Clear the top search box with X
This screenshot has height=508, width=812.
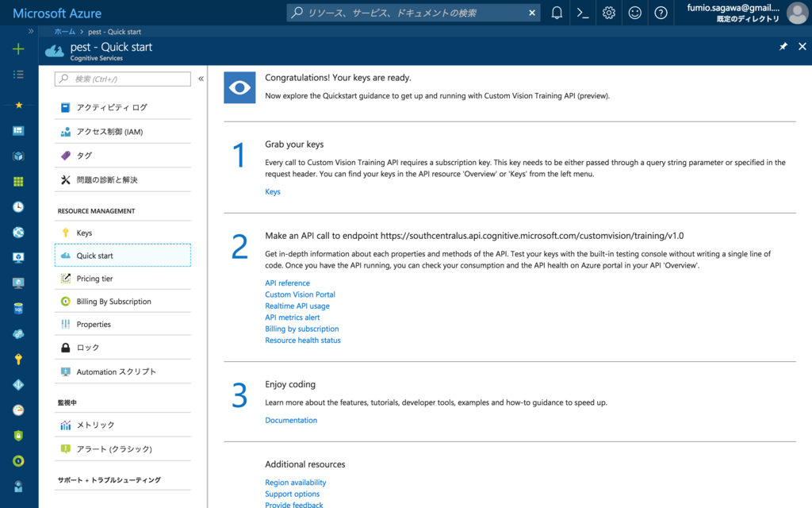532,13
